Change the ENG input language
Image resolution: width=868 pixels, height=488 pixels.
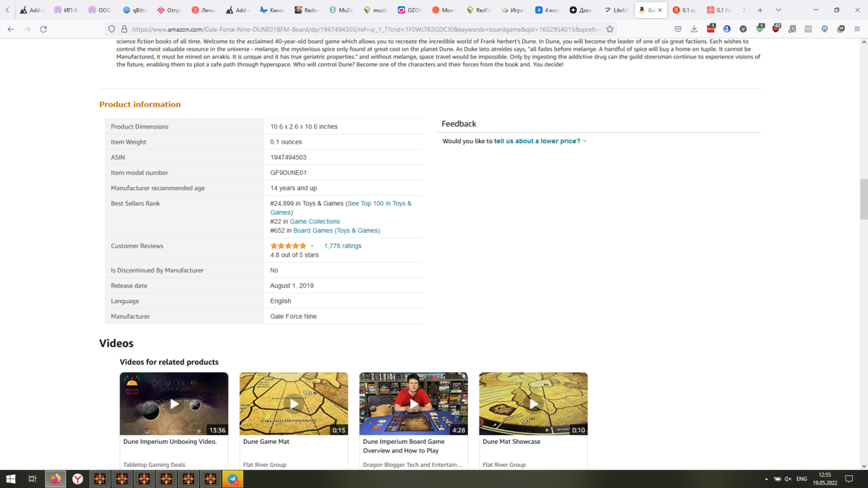click(801, 479)
